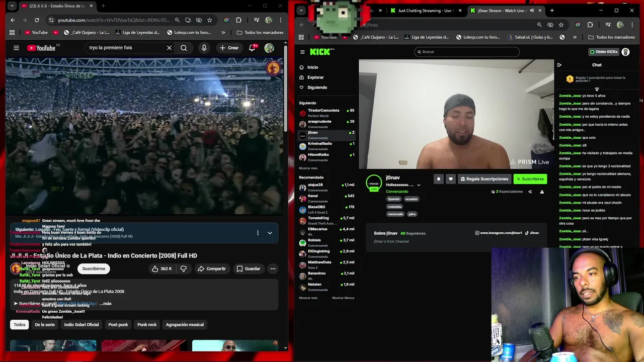Open TiradorComunista channel in Kick sidebar
The image size is (644, 362).
click(327, 113)
